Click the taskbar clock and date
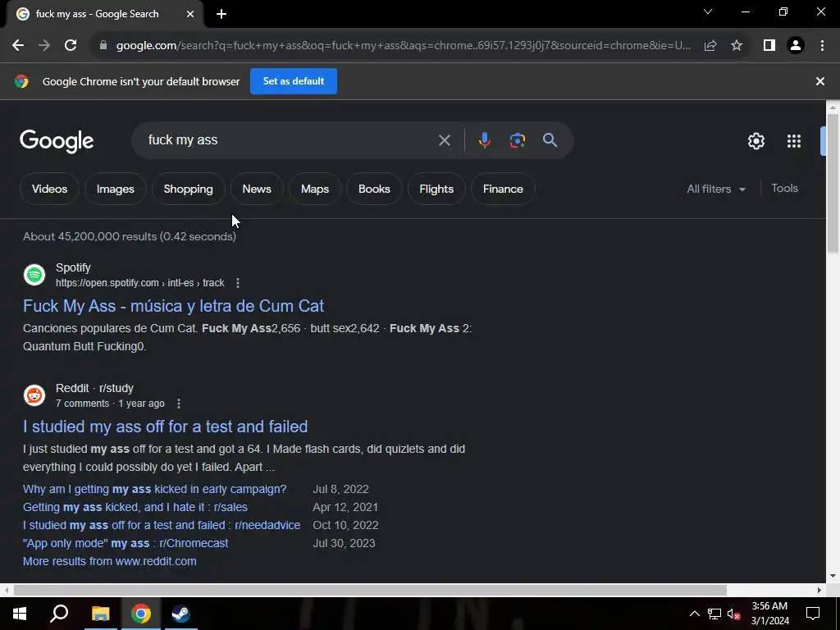 pos(769,614)
